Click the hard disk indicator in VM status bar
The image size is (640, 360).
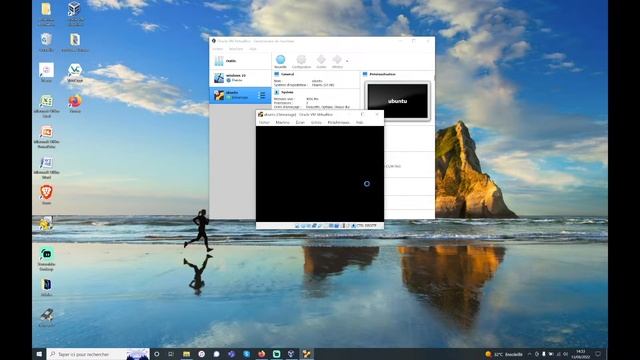(x=297, y=225)
